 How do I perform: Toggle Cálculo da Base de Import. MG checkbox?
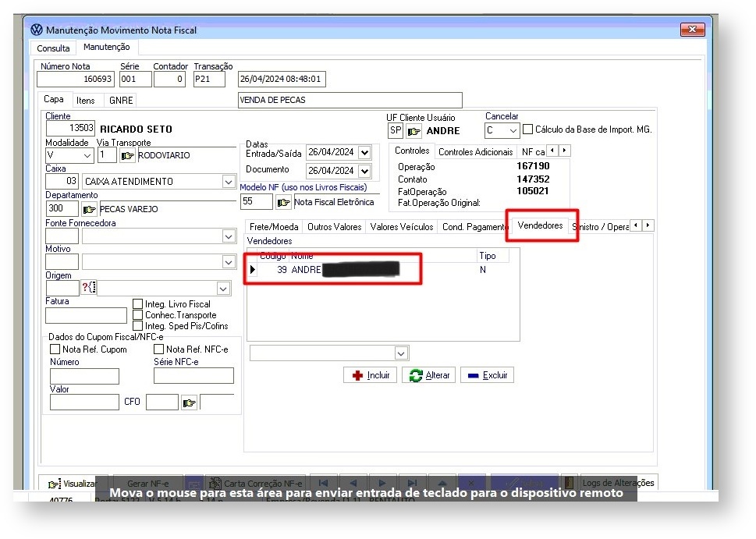528,129
